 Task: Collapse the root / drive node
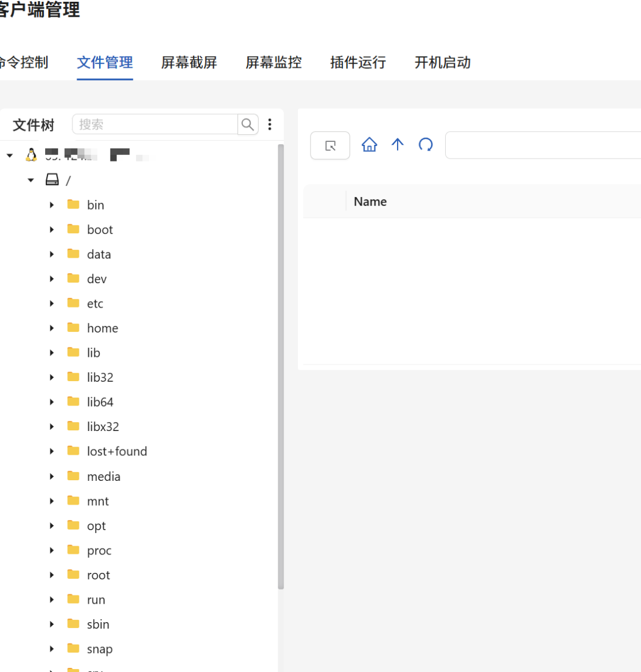(31, 180)
